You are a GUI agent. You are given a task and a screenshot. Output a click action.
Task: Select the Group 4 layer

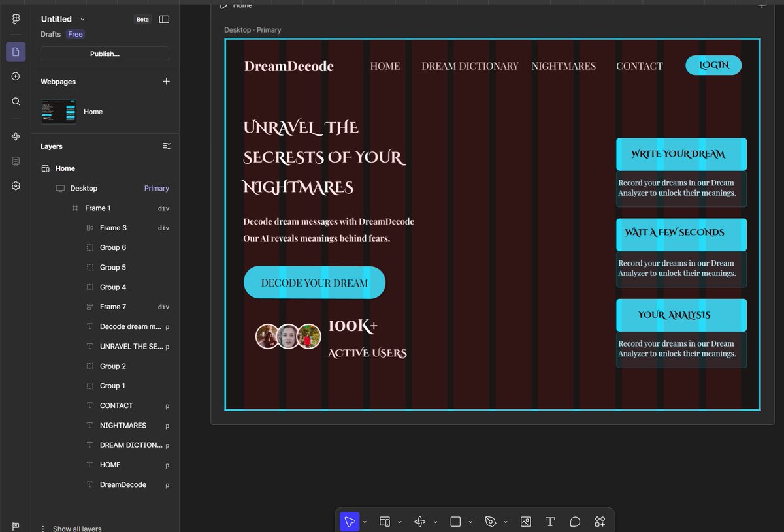pyautogui.click(x=105, y=287)
